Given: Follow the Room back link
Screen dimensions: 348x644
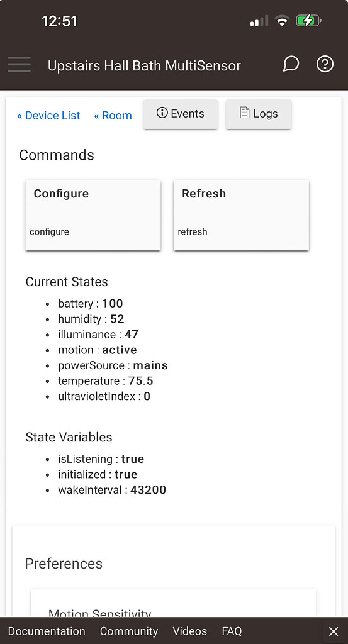Looking at the screenshot, I should tap(113, 116).
